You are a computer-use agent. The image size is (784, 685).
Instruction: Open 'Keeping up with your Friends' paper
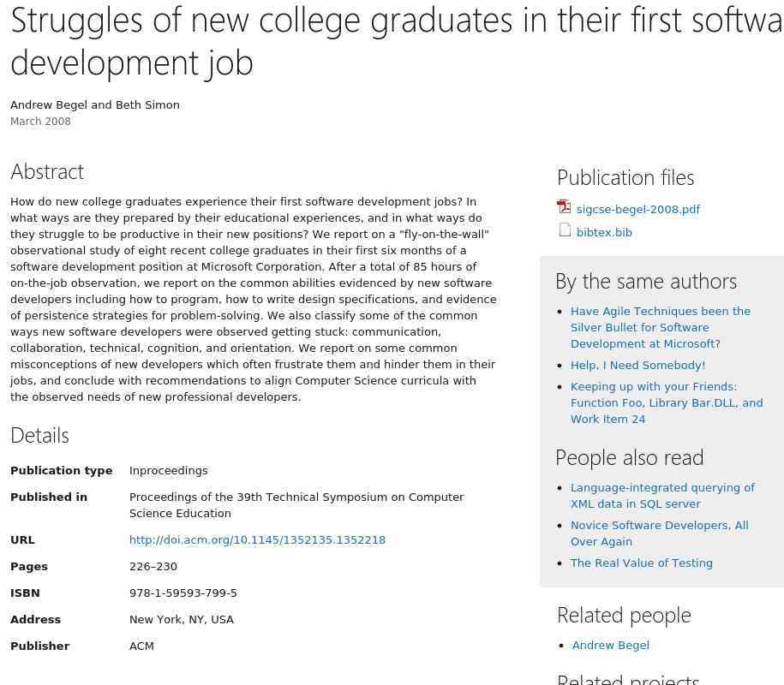coord(667,402)
